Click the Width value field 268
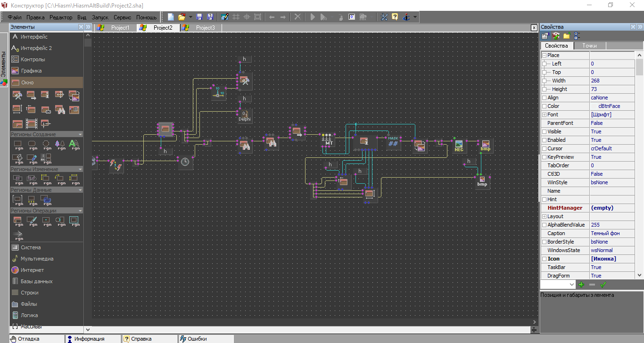The width and height of the screenshot is (644, 343). pyautogui.click(x=612, y=81)
